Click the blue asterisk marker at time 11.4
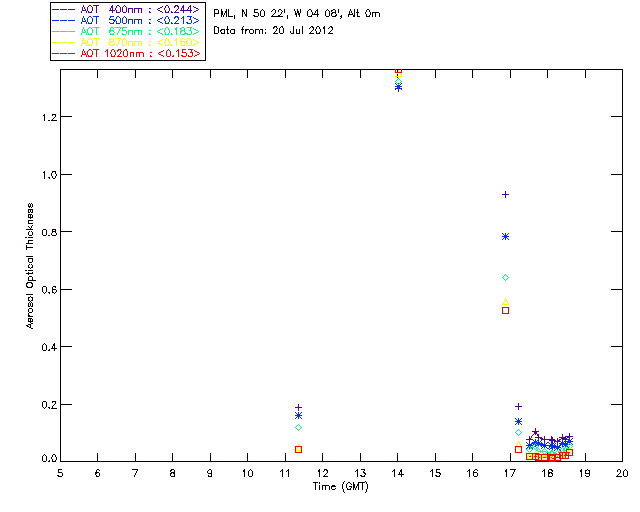Viewport: 640px width, 512px height. pyautogui.click(x=298, y=416)
